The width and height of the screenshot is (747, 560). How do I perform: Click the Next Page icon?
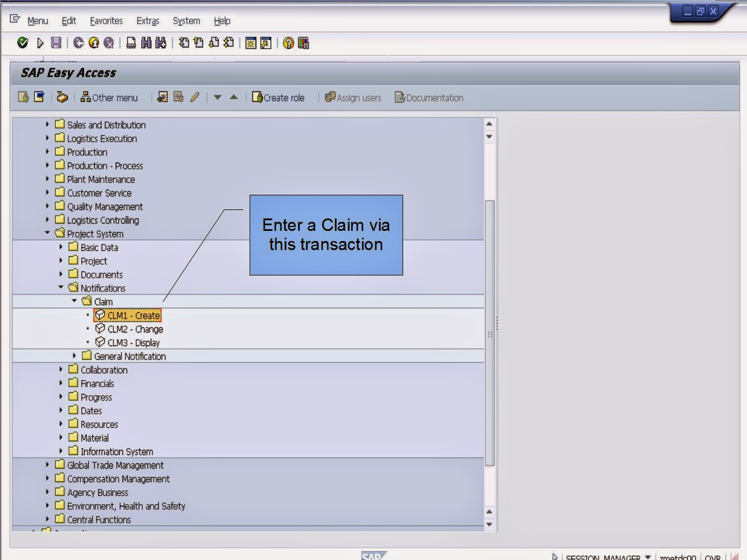pyautogui.click(x=213, y=43)
